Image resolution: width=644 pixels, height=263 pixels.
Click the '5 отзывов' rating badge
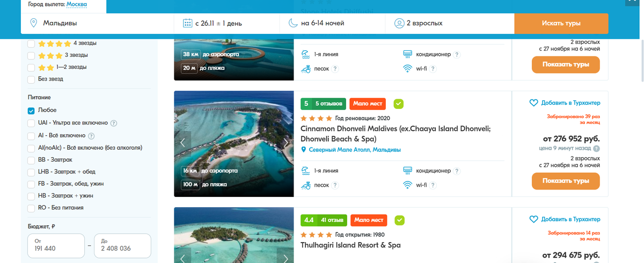(323, 104)
